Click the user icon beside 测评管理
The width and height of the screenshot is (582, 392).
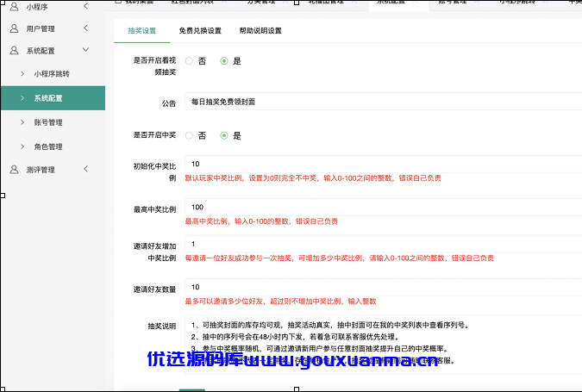[x=14, y=170]
